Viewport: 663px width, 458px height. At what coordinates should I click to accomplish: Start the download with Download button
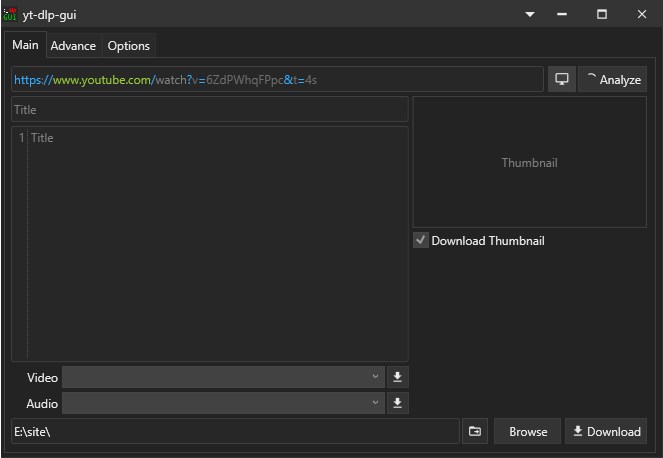pos(606,431)
